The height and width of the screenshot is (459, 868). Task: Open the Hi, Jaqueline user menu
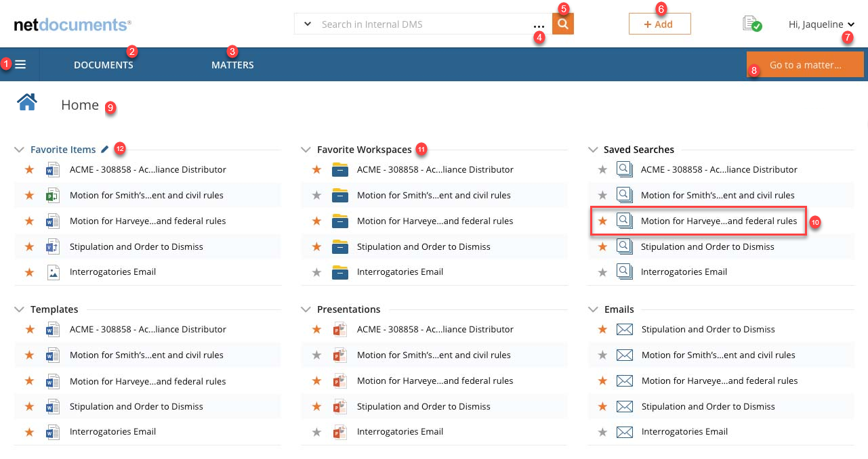[x=821, y=24]
